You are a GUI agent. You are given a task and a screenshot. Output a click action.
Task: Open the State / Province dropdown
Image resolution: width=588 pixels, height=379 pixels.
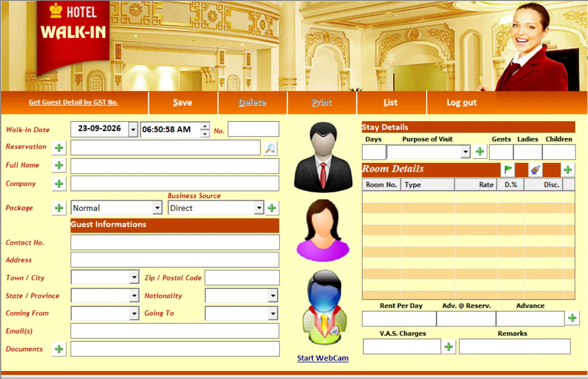click(x=134, y=296)
